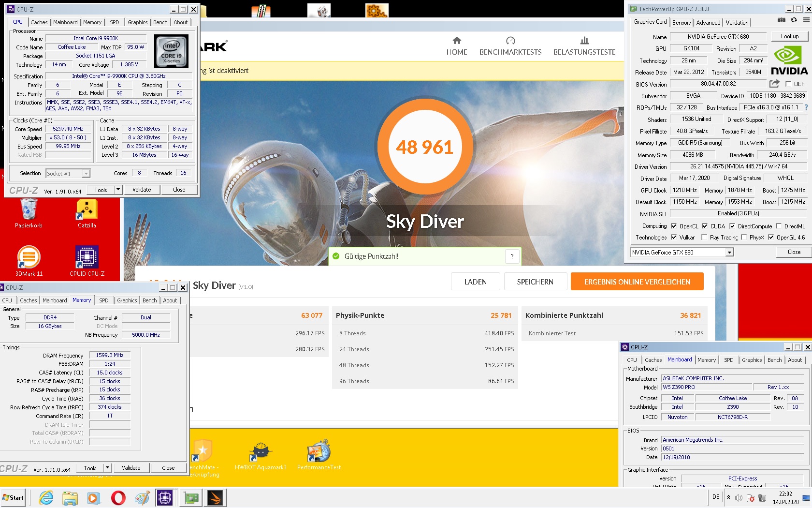812x508 pixels.
Task: Click the Bus Interface question mark icon
Action: [806, 107]
